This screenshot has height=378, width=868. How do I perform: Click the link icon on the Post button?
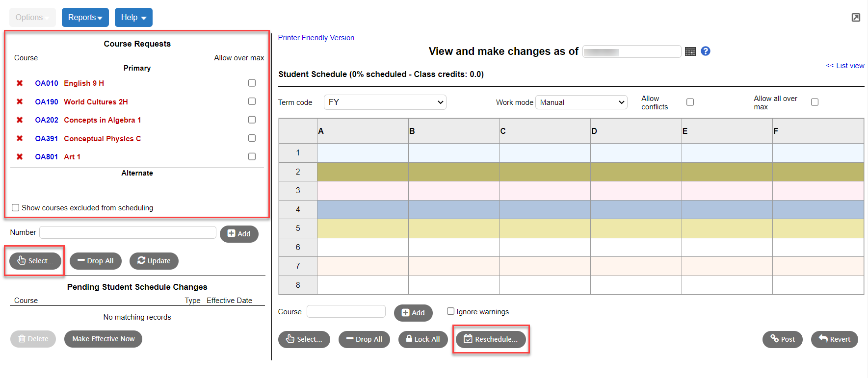pyautogui.click(x=775, y=339)
